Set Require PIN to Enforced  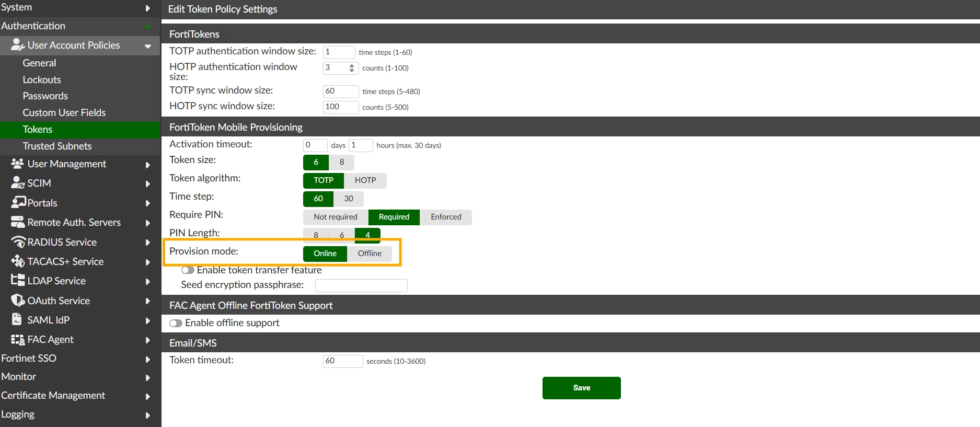coord(446,217)
